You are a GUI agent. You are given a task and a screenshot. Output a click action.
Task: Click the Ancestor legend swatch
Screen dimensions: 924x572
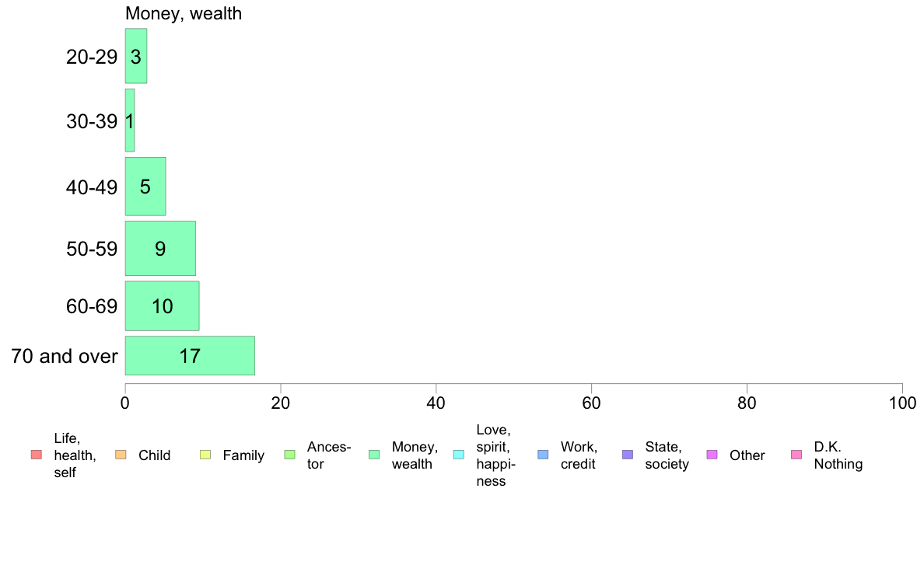pos(289,455)
